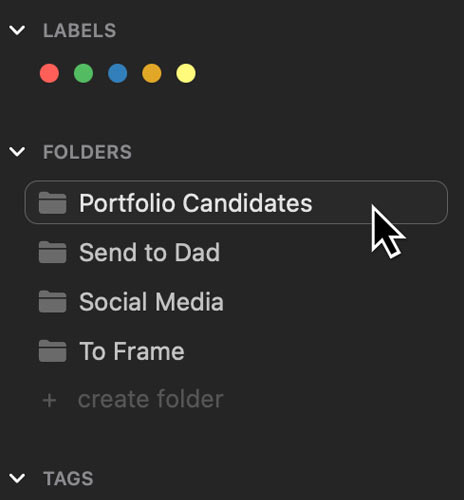Filter by the red label
Screen dimensions: 464x500
tap(49, 73)
